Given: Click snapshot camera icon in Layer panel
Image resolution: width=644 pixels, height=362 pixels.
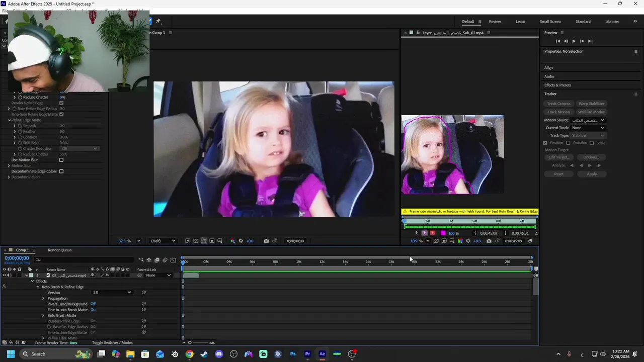Looking at the screenshot, I should tap(489, 241).
